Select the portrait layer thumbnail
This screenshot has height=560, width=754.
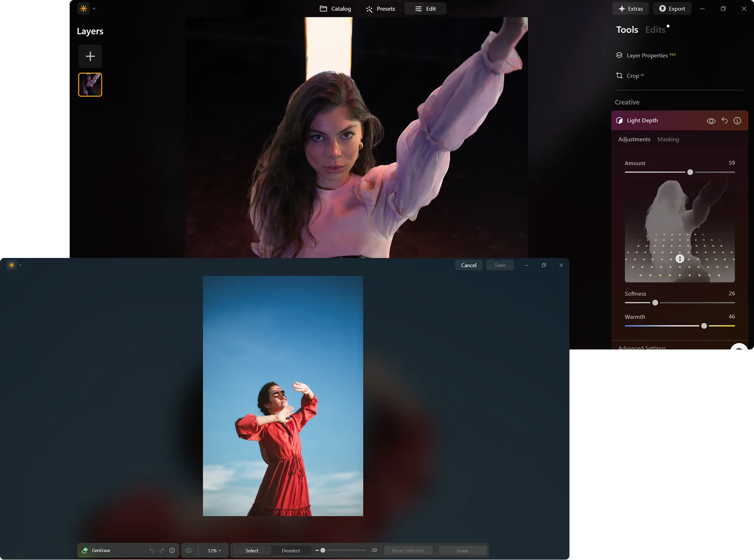[x=90, y=85]
